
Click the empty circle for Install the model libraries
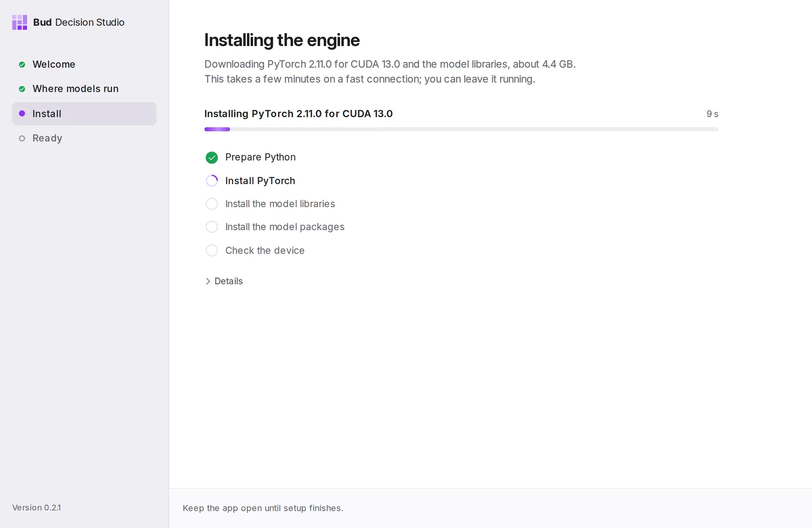(212, 204)
